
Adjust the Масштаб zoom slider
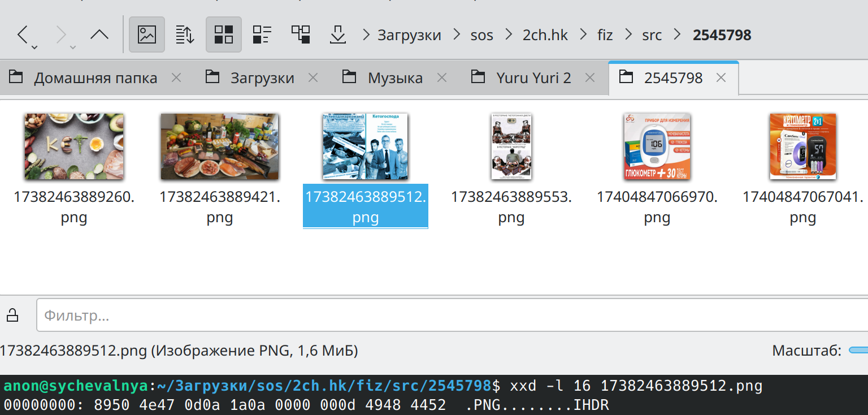[x=858, y=351]
